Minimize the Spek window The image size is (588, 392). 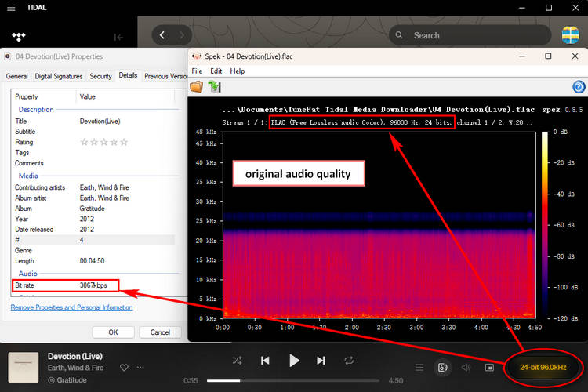(522, 56)
